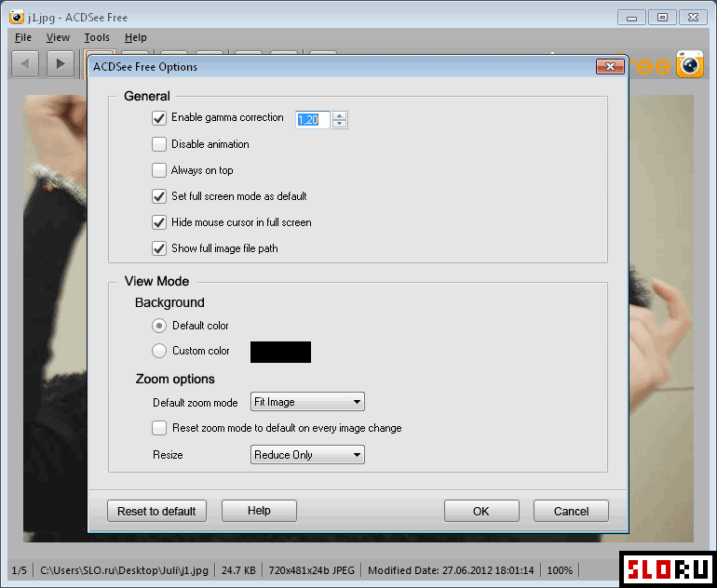Click file path C:\Users\SLO.ru\Desktop\Juli\j1.jpg
The height and width of the screenshot is (588, 717).
124,570
